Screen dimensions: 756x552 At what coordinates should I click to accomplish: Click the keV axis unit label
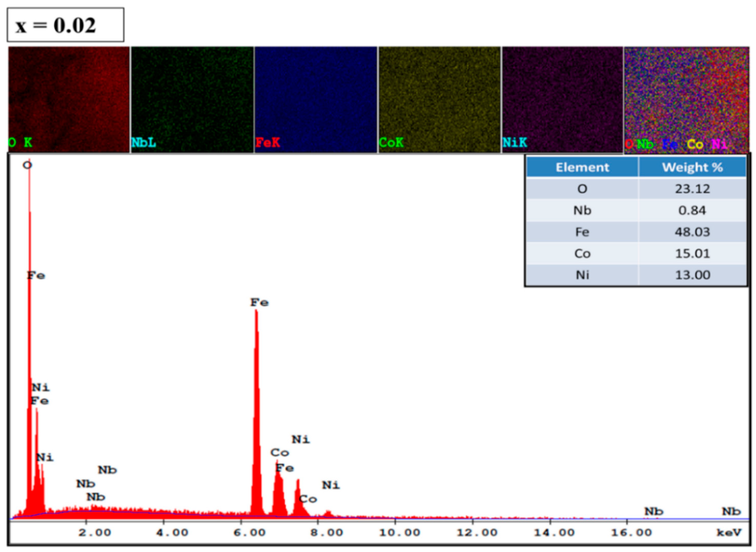(729, 533)
